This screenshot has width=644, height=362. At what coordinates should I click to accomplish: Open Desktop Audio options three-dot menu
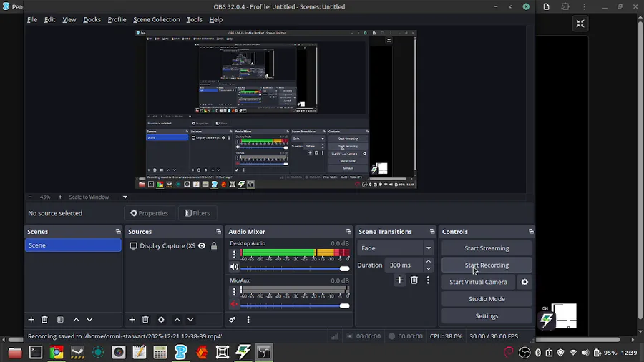pos(234,254)
